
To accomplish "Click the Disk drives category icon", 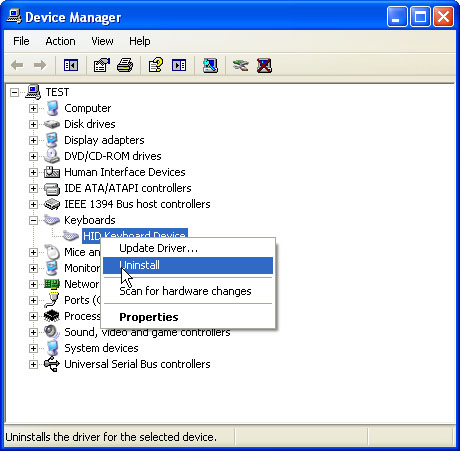I will coord(52,124).
